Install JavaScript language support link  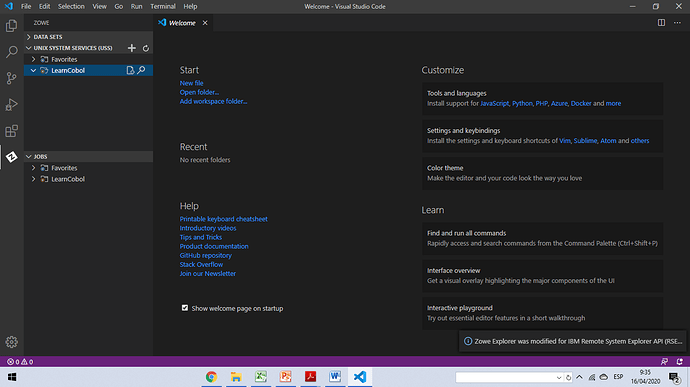click(495, 103)
